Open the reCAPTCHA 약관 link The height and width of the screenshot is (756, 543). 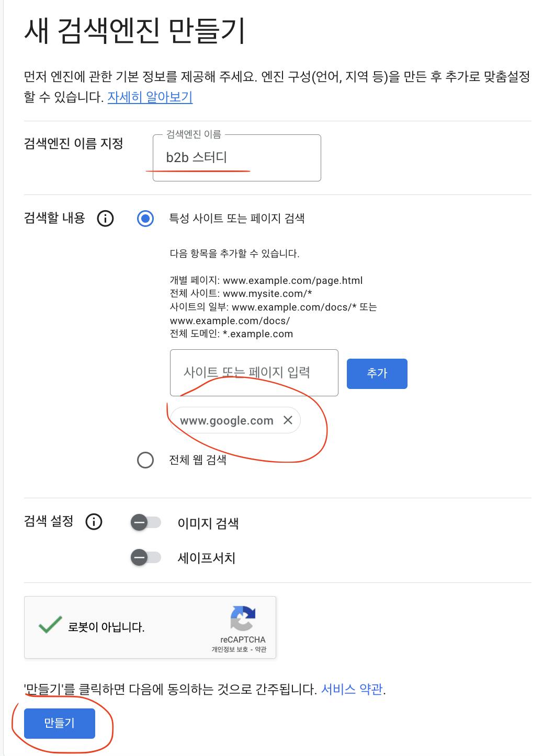pos(261,649)
